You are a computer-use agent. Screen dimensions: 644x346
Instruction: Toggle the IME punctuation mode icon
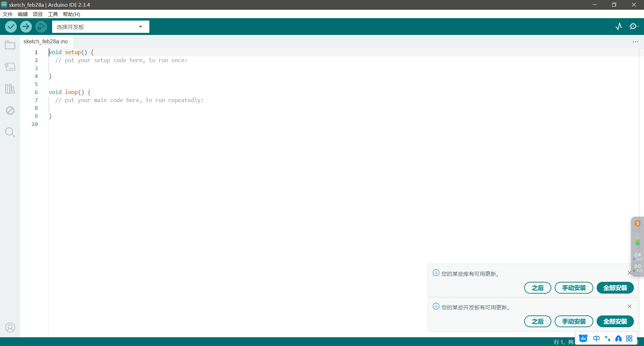(607, 338)
